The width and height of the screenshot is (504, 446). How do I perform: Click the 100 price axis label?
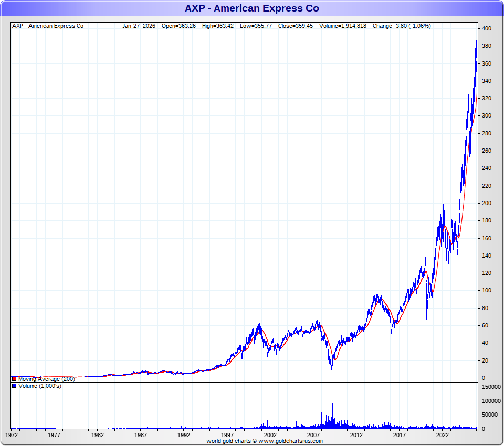[487, 290]
